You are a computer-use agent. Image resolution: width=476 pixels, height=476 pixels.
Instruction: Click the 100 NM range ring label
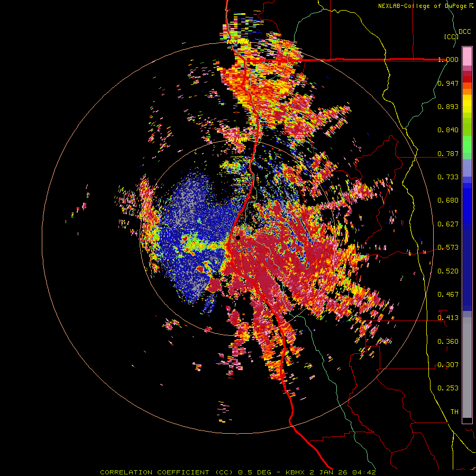coord(237,42)
